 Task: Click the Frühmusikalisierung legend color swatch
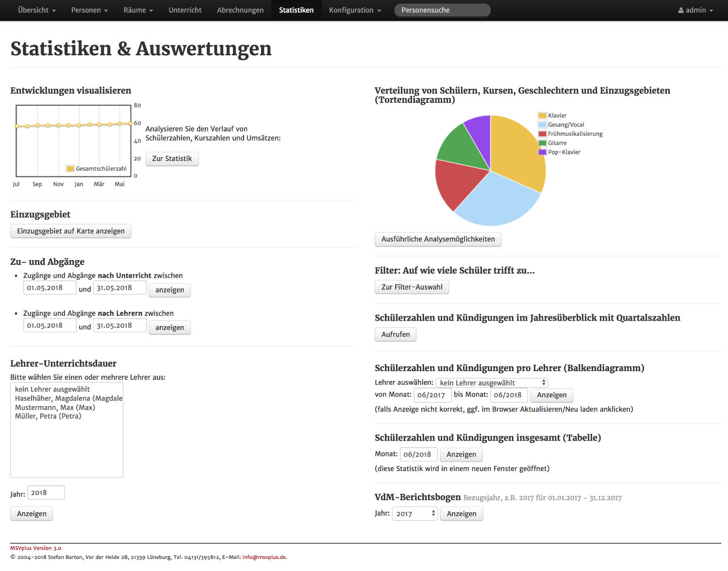tap(543, 134)
